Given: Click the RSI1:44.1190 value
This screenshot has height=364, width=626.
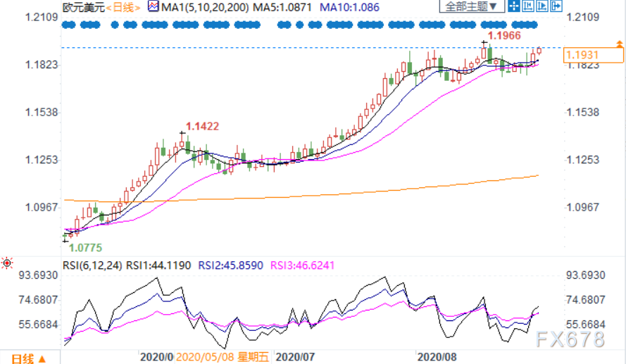Looking at the screenshot, I should (158, 265).
